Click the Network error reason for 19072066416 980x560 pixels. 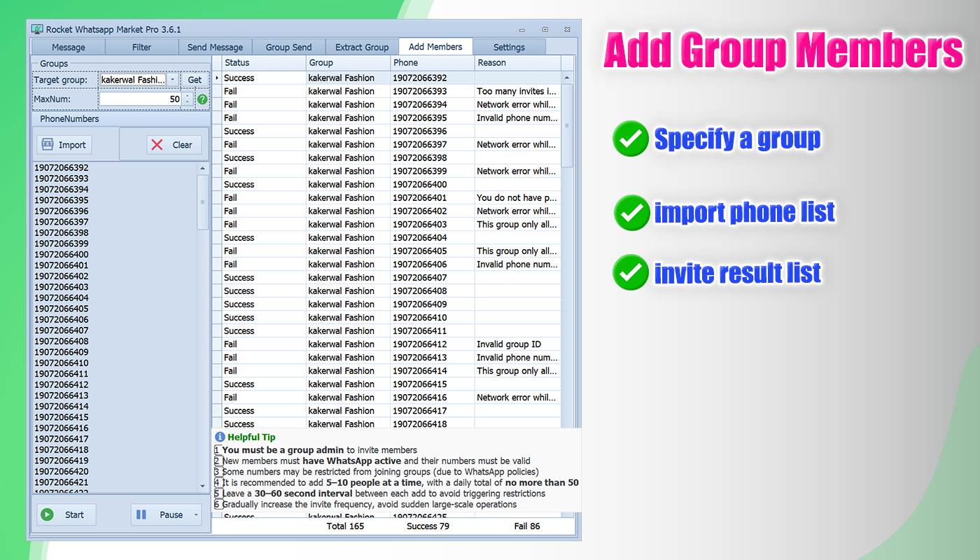click(517, 397)
